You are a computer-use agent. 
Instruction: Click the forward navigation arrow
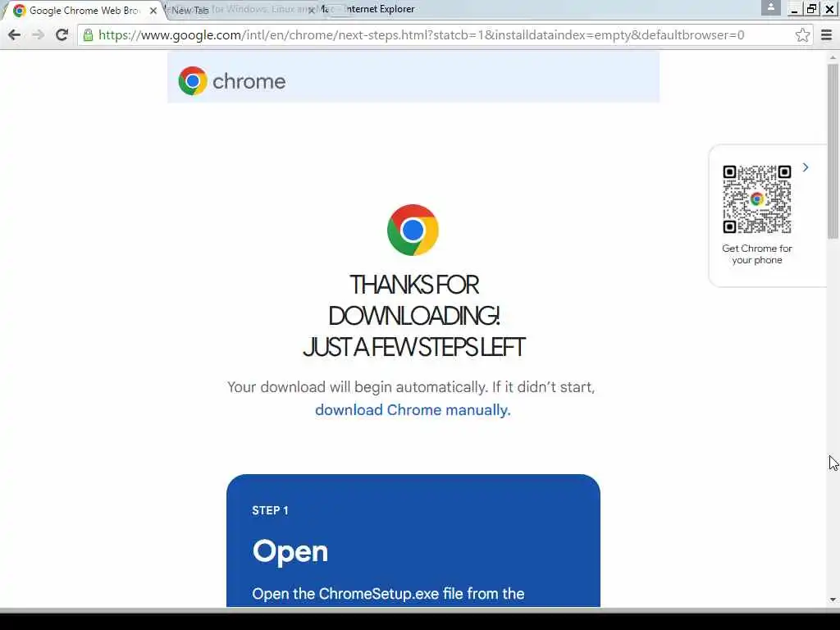point(38,34)
